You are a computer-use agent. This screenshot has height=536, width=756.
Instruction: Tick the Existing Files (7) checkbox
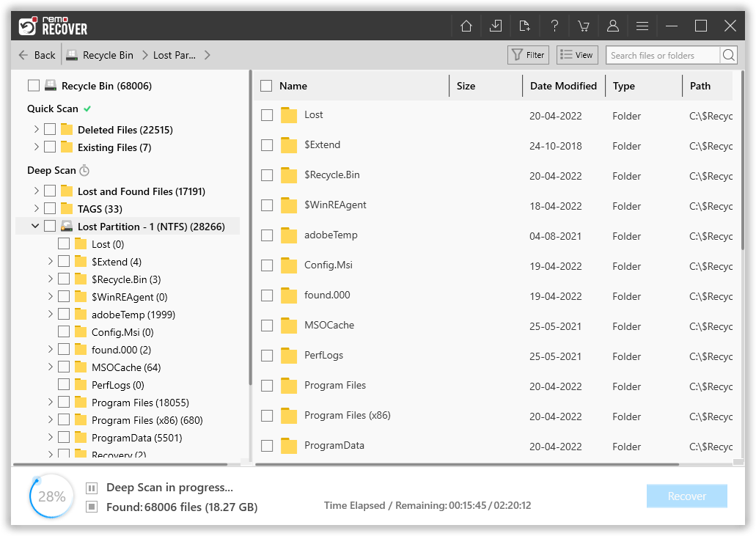[50, 147]
